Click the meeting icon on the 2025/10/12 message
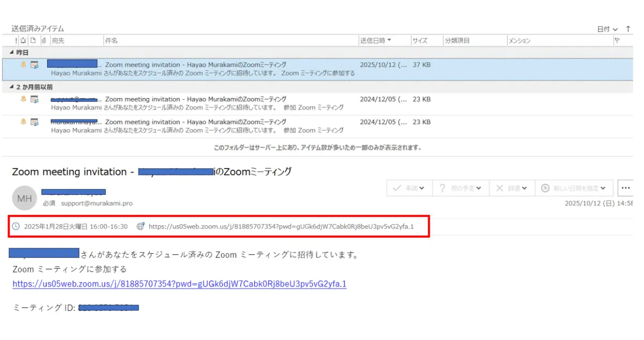The width and height of the screenshot is (644, 340). click(34, 65)
